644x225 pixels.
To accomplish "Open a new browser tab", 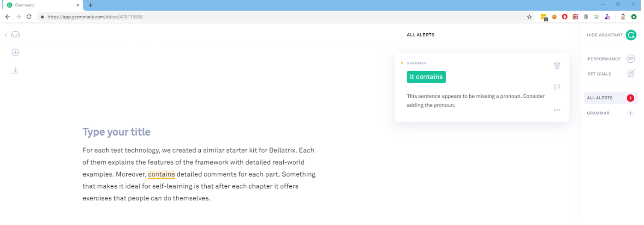I will (x=90, y=5).
